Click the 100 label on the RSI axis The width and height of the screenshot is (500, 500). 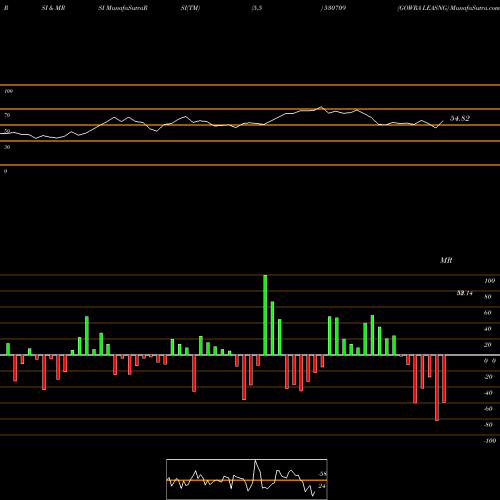pos(9,91)
